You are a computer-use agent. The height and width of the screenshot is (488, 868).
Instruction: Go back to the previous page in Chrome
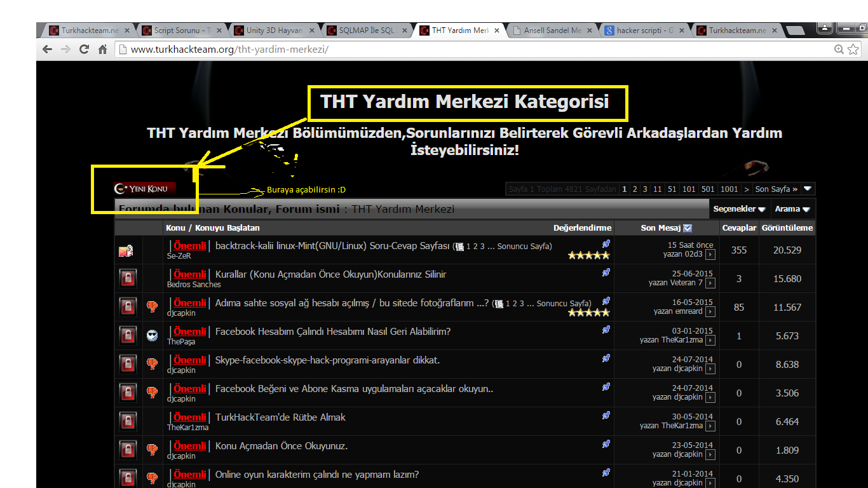[x=48, y=50]
